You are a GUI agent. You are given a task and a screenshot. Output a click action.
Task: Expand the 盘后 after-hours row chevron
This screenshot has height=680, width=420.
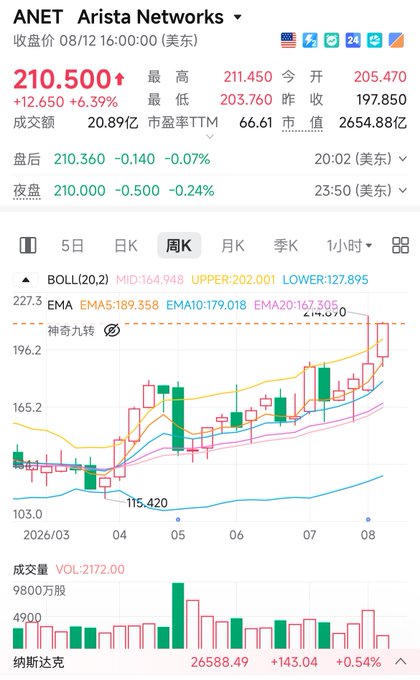click(x=402, y=159)
